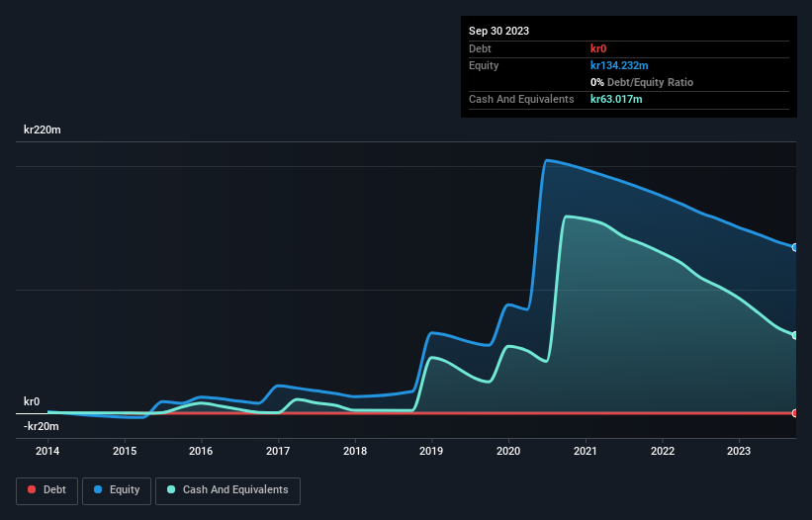Click the 2014 axis label
Viewport: 812px width, 520px height.
tap(47, 451)
